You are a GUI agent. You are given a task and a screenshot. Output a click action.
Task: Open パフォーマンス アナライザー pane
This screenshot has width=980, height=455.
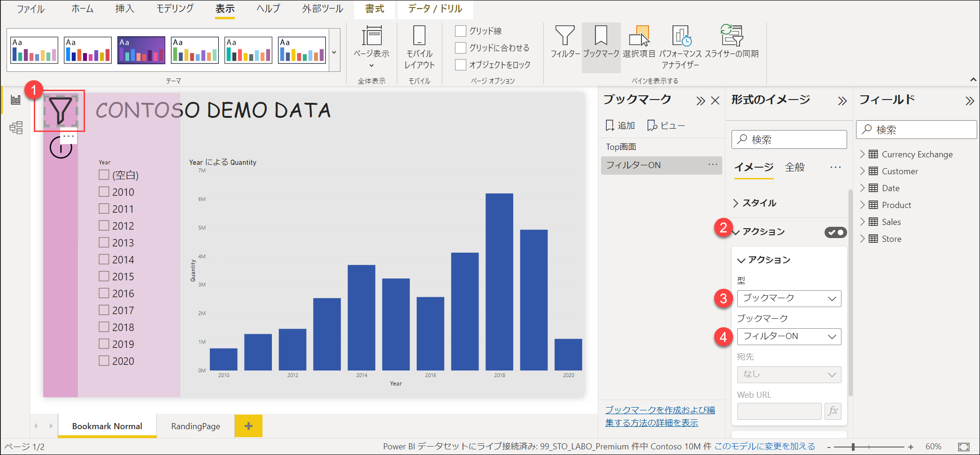pos(680,47)
